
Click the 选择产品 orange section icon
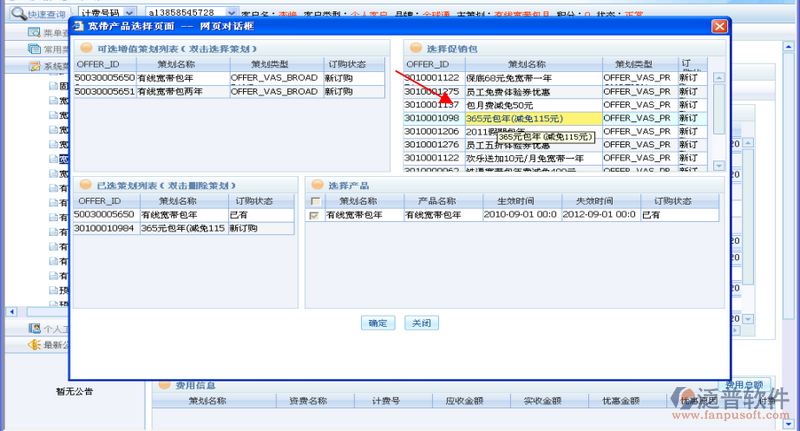click(x=317, y=185)
